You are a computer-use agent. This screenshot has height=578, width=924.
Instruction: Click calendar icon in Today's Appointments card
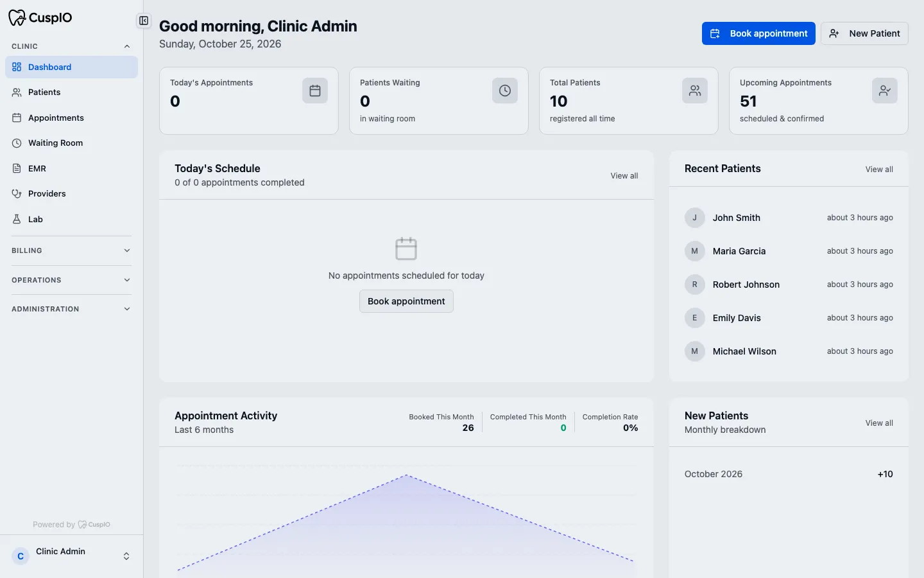pyautogui.click(x=315, y=91)
